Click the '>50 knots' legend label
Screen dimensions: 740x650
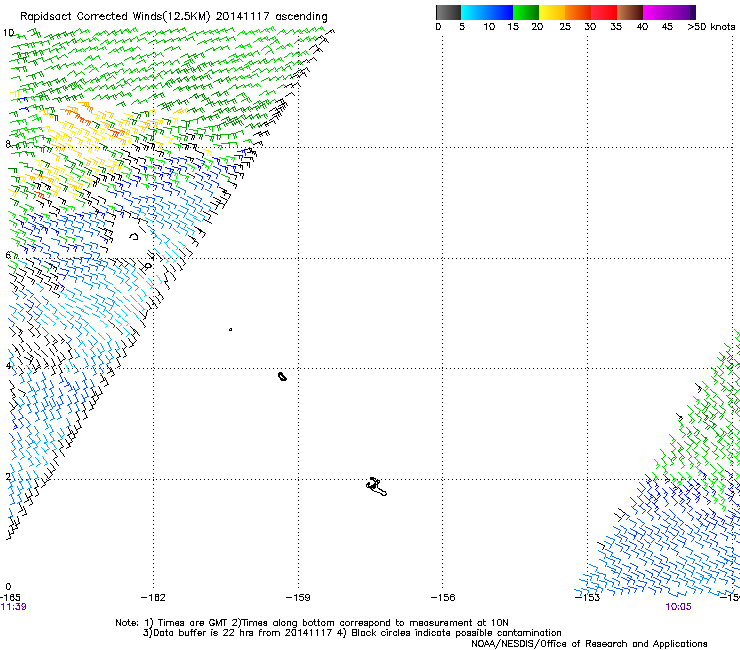(x=711, y=27)
